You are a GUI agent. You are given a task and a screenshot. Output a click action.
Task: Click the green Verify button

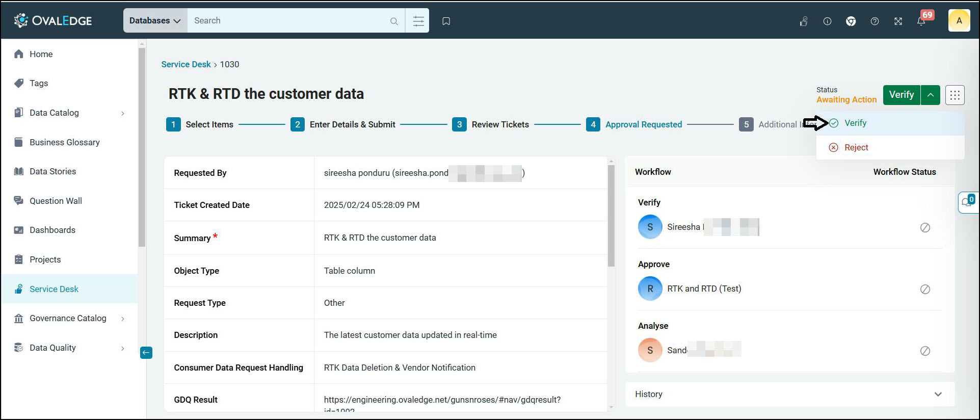tap(901, 95)
